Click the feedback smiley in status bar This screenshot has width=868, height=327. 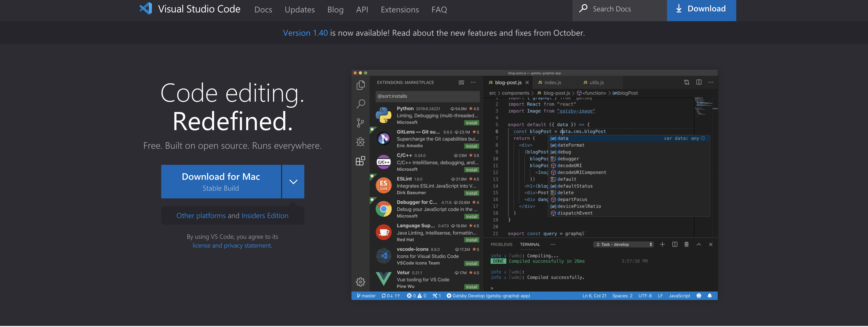[699, 296]
